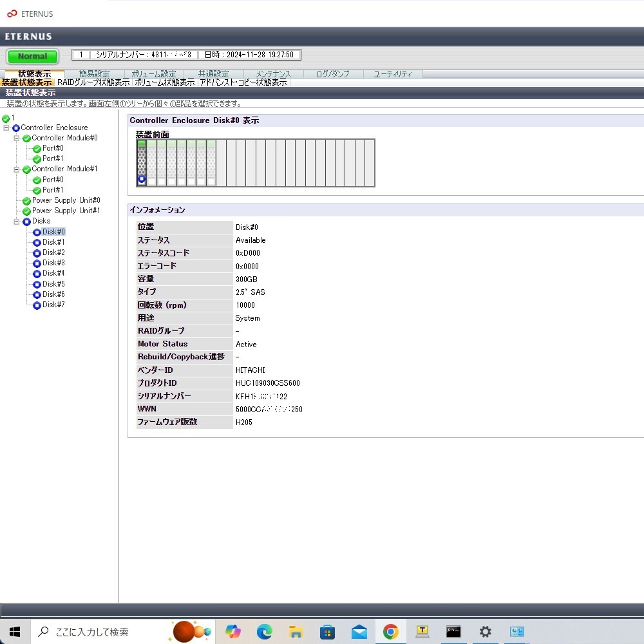This screenshot has height=644, width=644.
Task: Open the メンテナンス menu tab
Action: pos(273,74)
